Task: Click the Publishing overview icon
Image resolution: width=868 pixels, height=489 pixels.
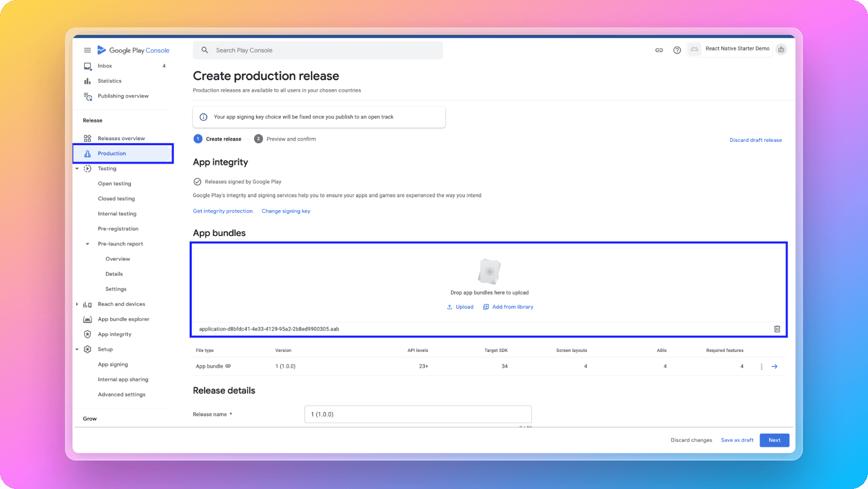Action: coord(88,96)
